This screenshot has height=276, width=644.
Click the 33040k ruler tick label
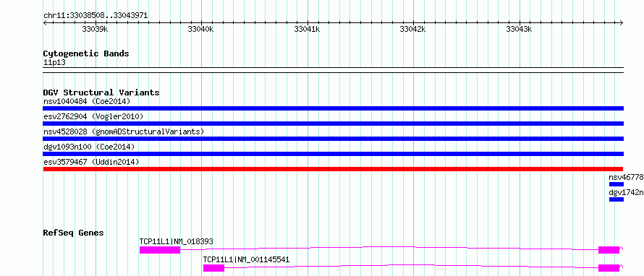click(200, 29)
